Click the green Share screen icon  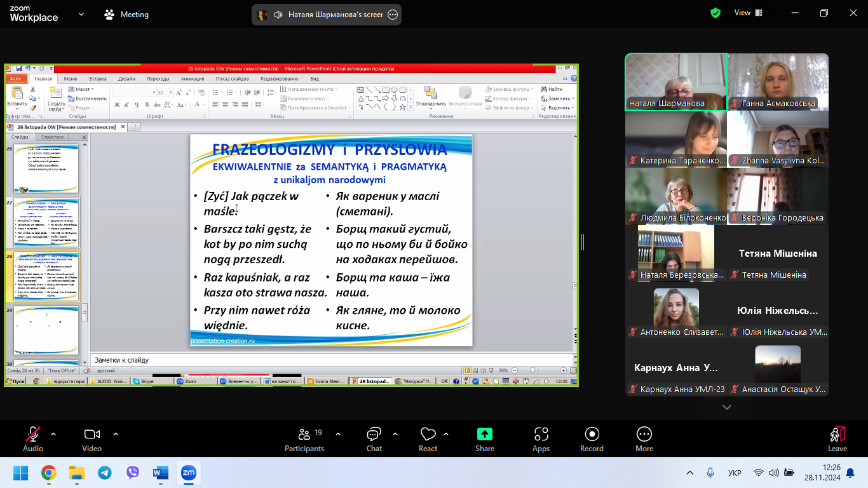coord(485,434)
